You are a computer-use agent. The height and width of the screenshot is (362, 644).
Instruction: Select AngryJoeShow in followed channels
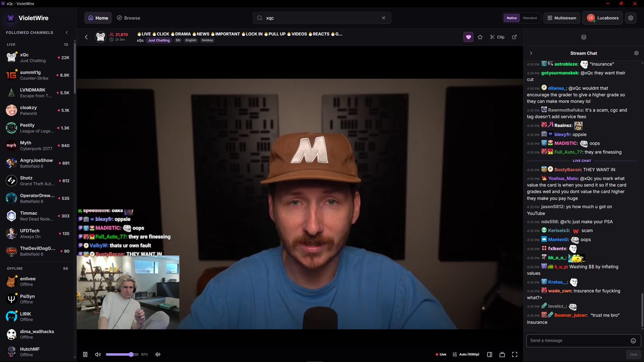click(x=38, y=163)
